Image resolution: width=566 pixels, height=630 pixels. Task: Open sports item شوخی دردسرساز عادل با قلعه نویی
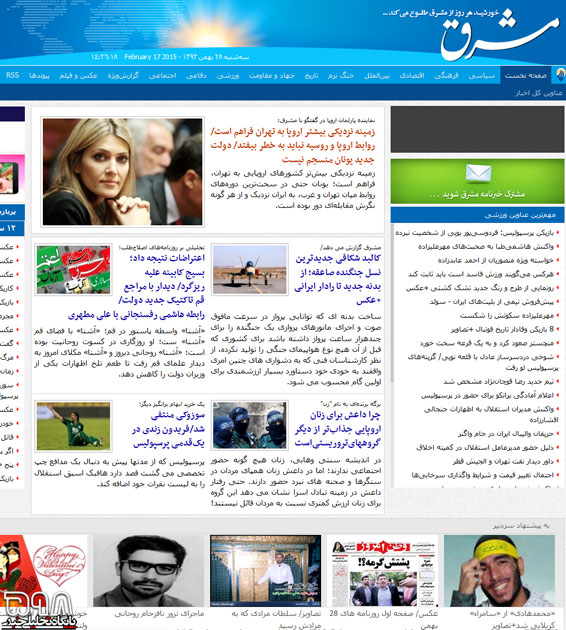[481, 362]
